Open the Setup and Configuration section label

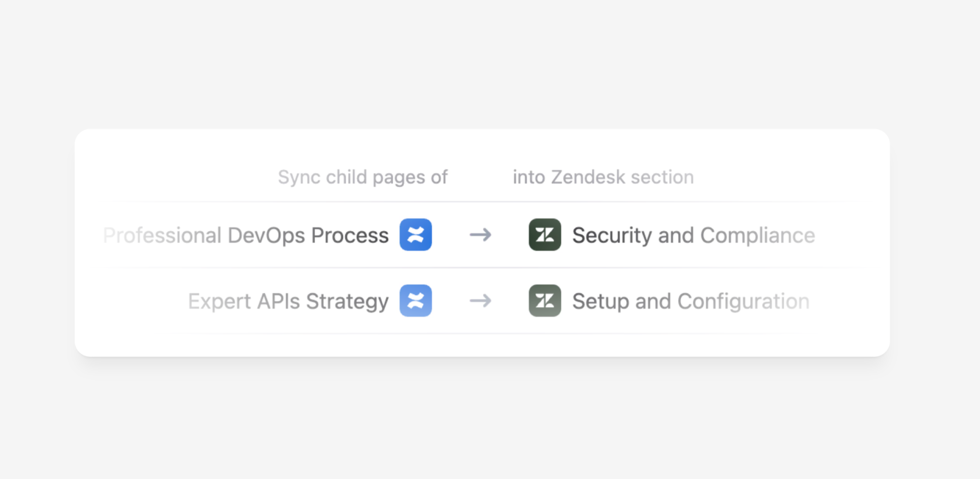pyautogui.click(x=691, y=301)
